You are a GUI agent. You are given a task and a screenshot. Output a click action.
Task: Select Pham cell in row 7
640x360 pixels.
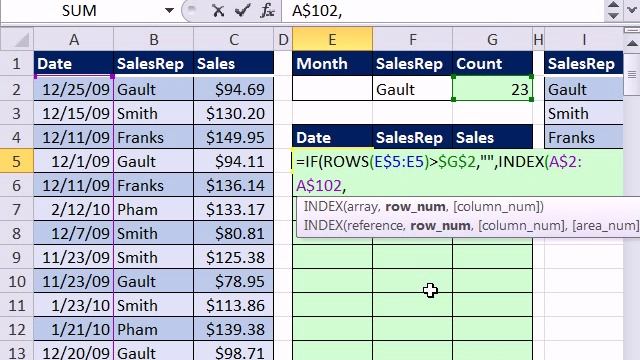[153, 209]
